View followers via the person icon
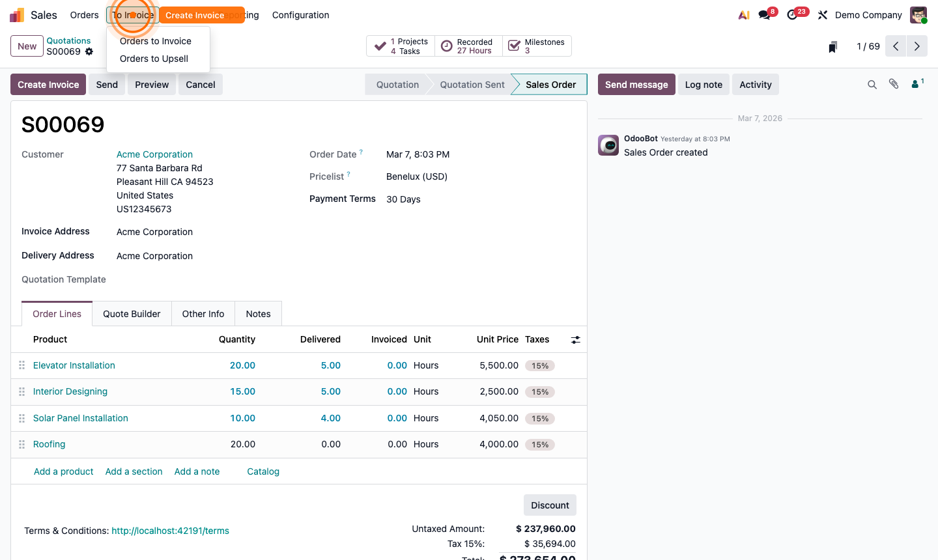Image resolution: width=938 pixels, height=560 pixels. [x=913, y=84]
